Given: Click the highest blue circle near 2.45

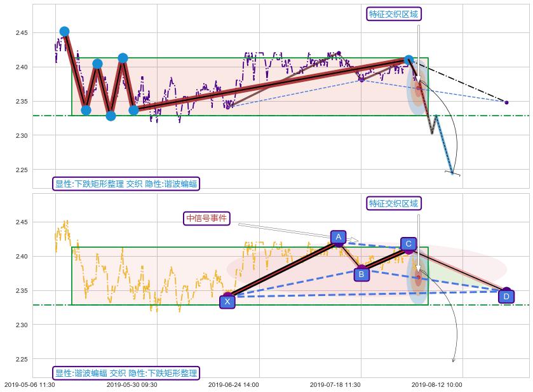Looking at the screenshot, I should pyautogui.click(x=64, y=32).
